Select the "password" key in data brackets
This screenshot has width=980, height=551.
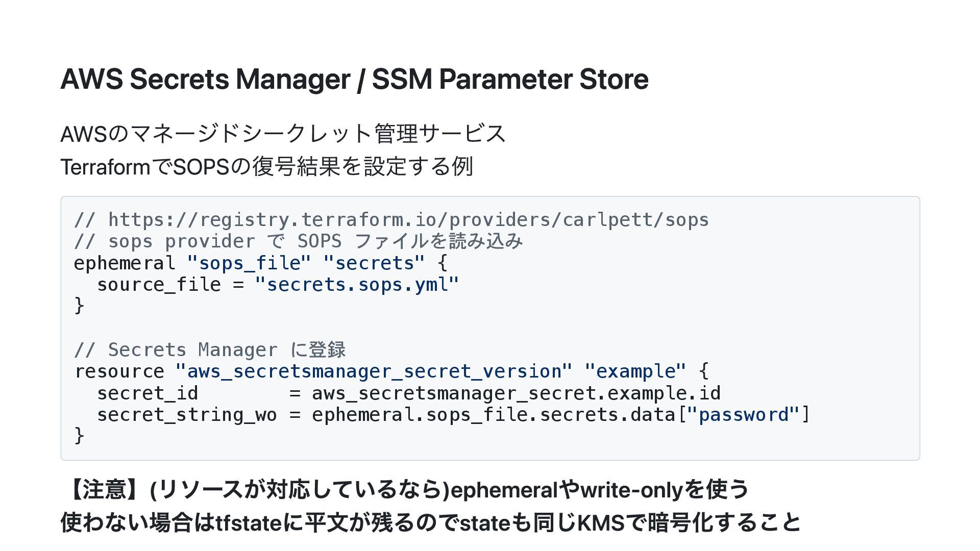(x=743, y=415)
